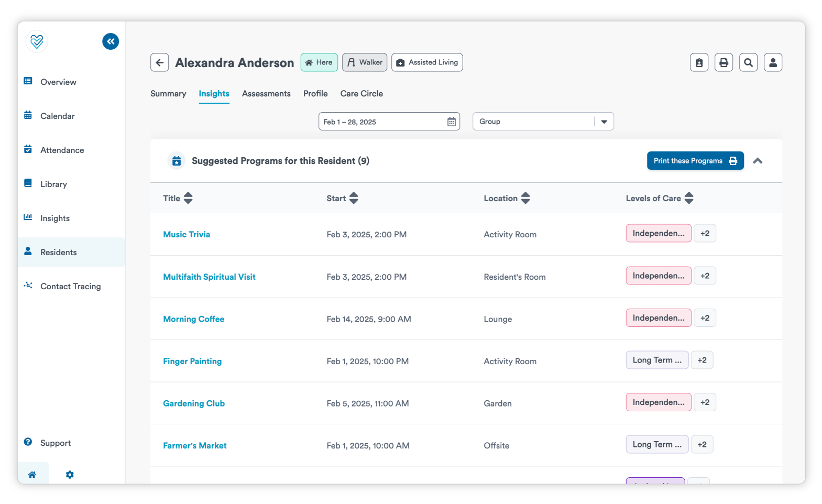The width and height of the screenshot is (822, 504).
Task: Open Overview in the sidebar
Action: tap(71, 82)
